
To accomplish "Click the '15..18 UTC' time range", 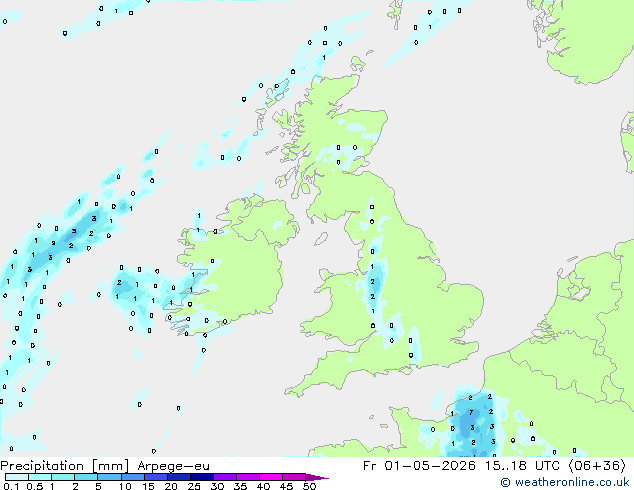I will pyautogui.click(x=522, y=466).
